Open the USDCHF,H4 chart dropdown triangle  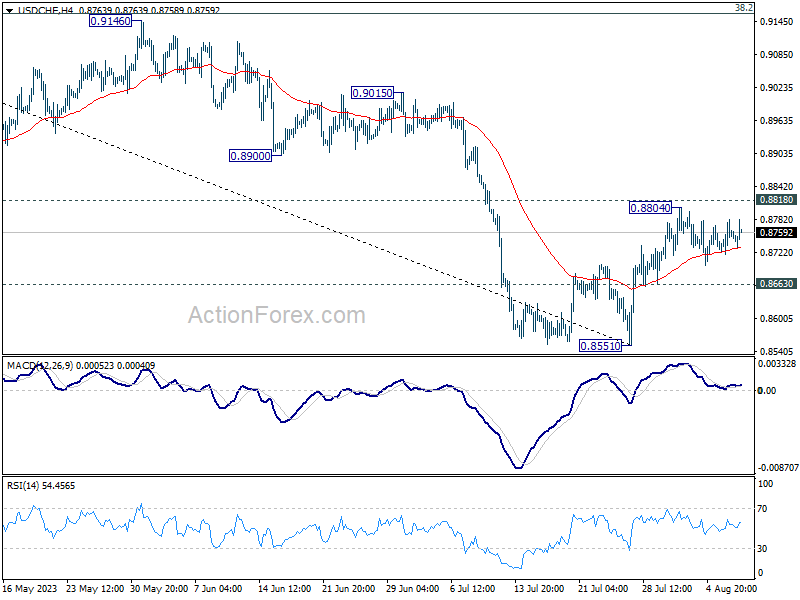pos(10,10)
